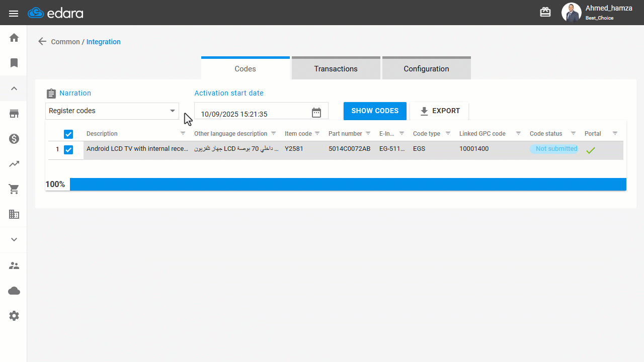The image size is (644, 362).
Task: Click the Activation start date field
Action: click(261, 111)
